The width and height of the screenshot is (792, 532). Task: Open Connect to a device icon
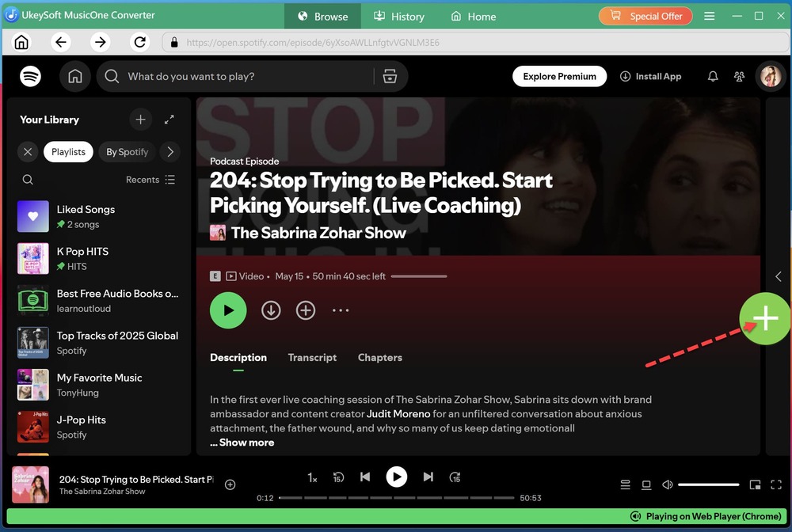pos(646,484)
